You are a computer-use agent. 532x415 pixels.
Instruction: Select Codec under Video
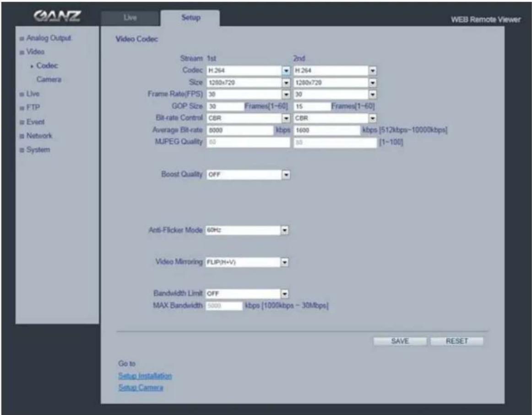point(47,66)
